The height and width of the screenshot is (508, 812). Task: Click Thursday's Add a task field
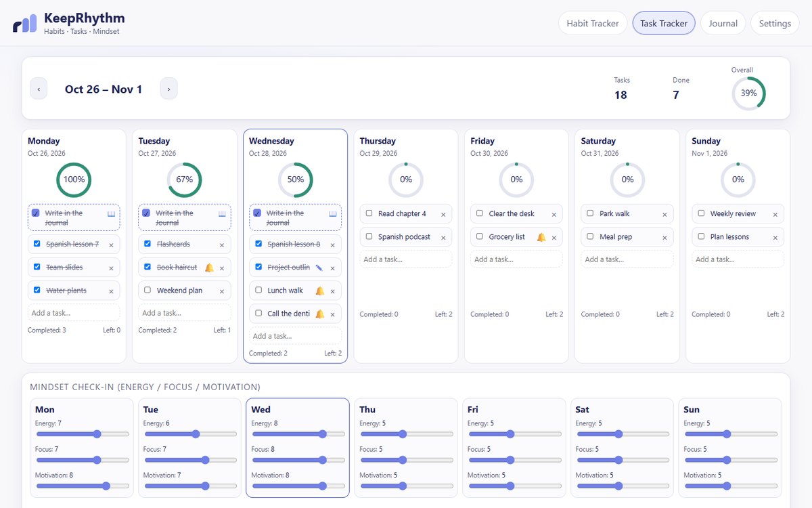pyautogui.click(x=406, y=259)
